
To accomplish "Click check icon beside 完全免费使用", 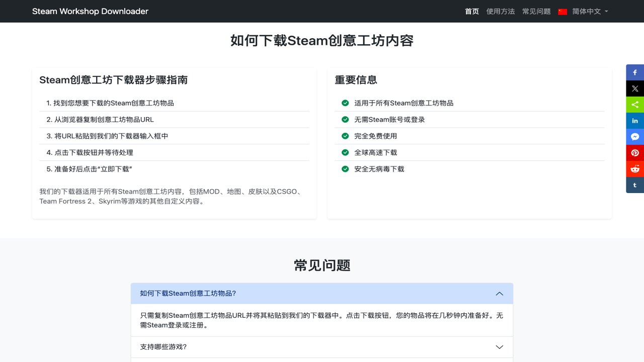I will 345,136.
